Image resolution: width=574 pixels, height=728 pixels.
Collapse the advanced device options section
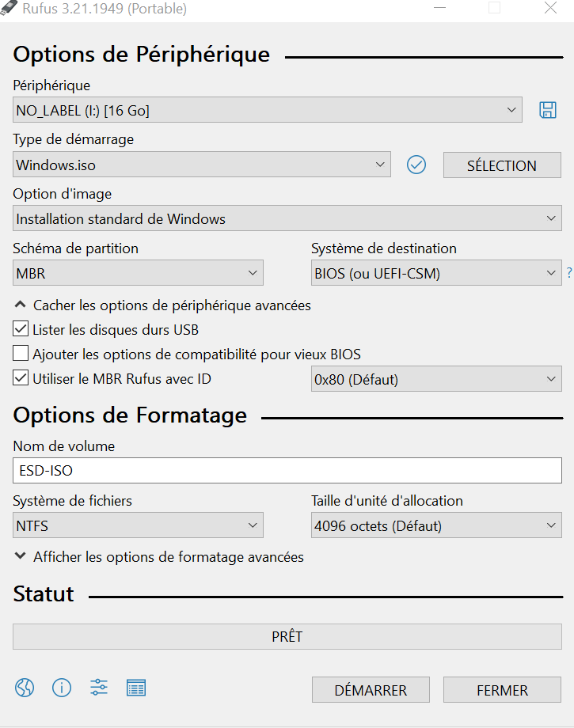(x=162, y=305)
